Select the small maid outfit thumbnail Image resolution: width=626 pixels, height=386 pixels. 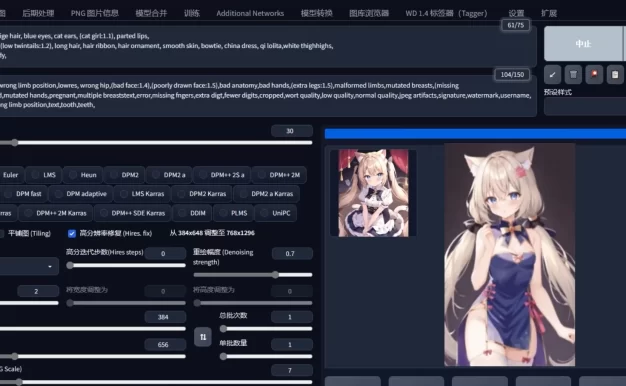pos(373,193)
